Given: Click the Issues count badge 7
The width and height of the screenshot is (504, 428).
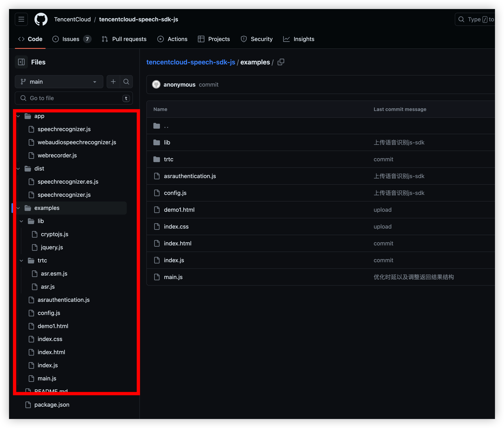Looking at the screenshot, I should 87,39.
